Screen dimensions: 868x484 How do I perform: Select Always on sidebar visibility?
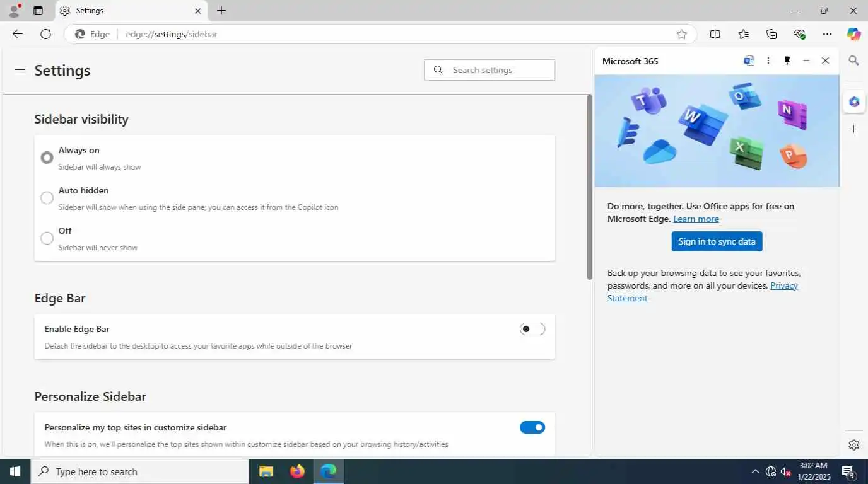pos(47,158)
